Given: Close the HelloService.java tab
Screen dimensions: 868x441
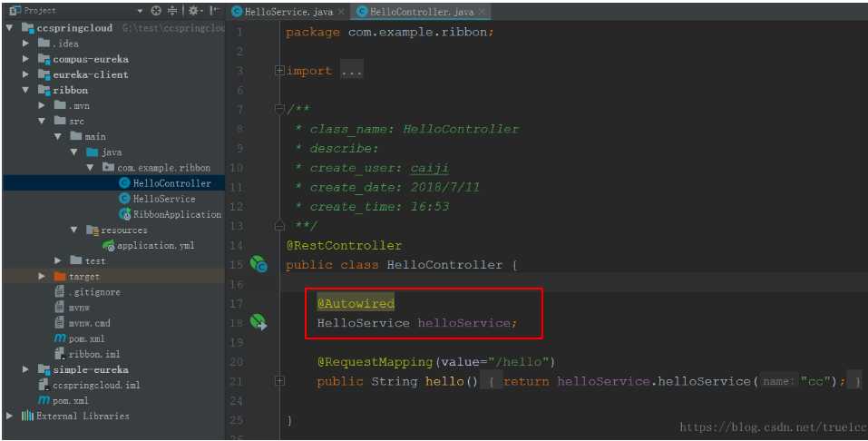Looking at the screenshot, I should coord(341,12).
